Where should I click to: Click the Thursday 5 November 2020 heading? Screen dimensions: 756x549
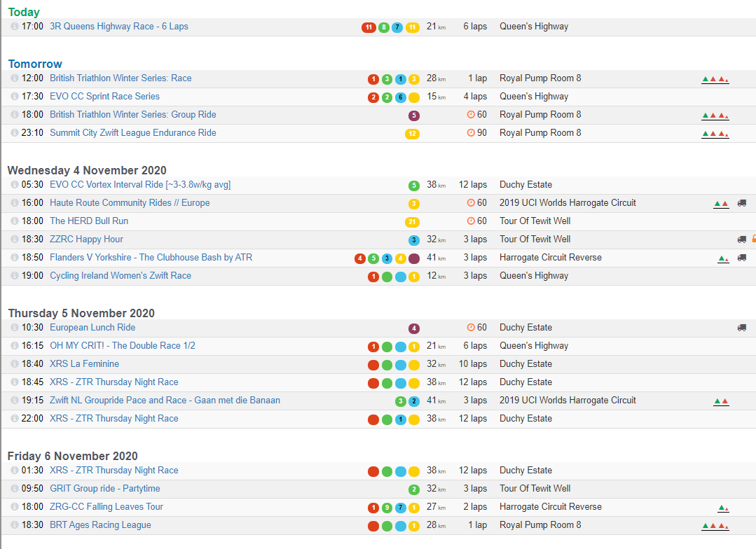tap(81, 313)
